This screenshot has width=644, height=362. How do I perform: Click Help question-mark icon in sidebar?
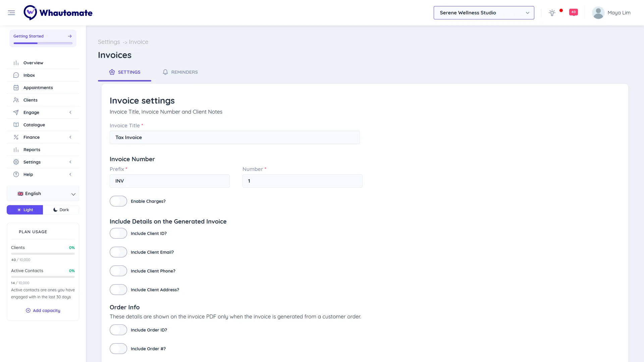coord(16,175)
